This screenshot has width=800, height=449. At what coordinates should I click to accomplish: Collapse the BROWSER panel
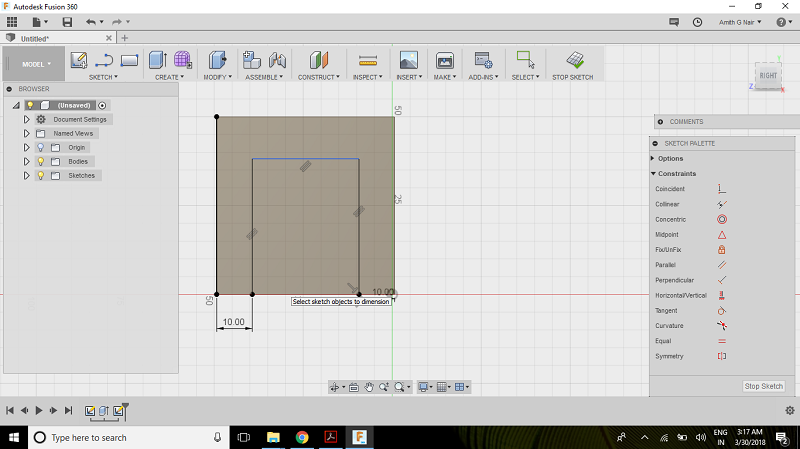(x=9, y=89)
